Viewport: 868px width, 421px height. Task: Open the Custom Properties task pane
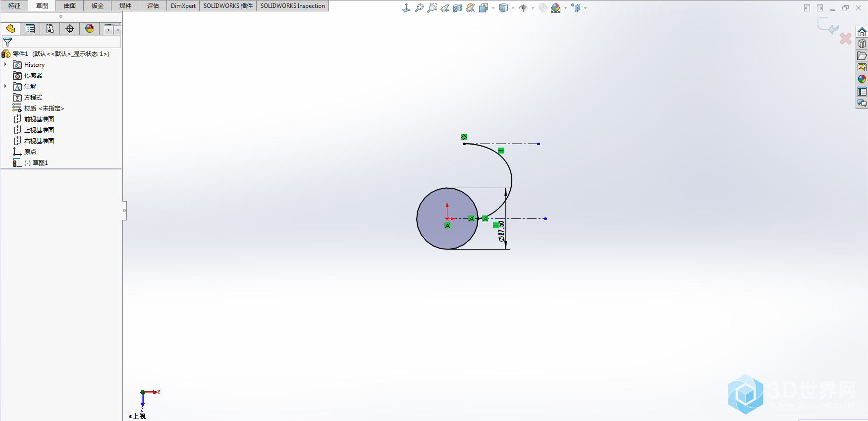[x=862, y=92]
